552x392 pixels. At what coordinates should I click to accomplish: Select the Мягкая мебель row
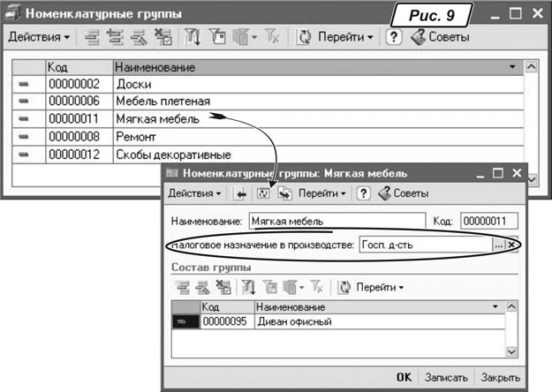[x=148, y=119]
